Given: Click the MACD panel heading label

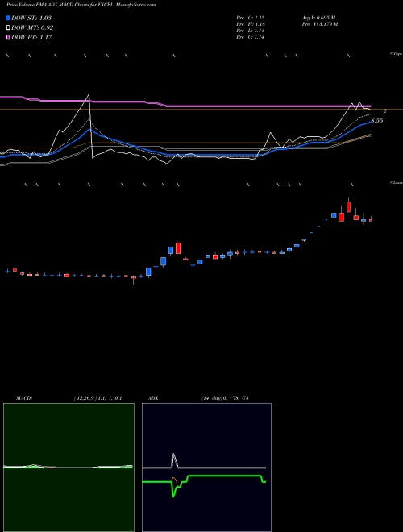Looking at the screenshot, I should [x=24, y=398].
